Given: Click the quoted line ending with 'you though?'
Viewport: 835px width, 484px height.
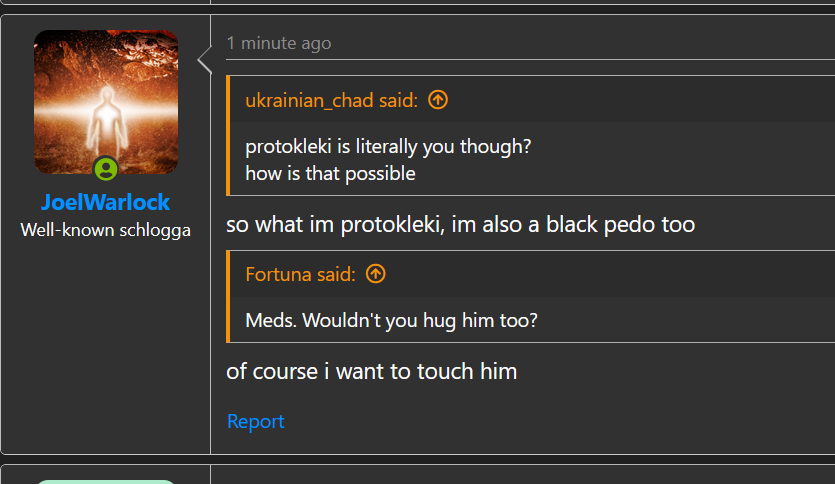Looking at the screenshot, I should tap(388, 146).
